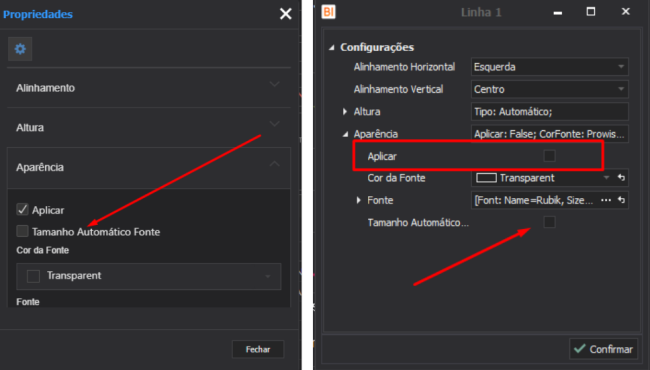Close the Linha 1 window

[x=626, y=12]
